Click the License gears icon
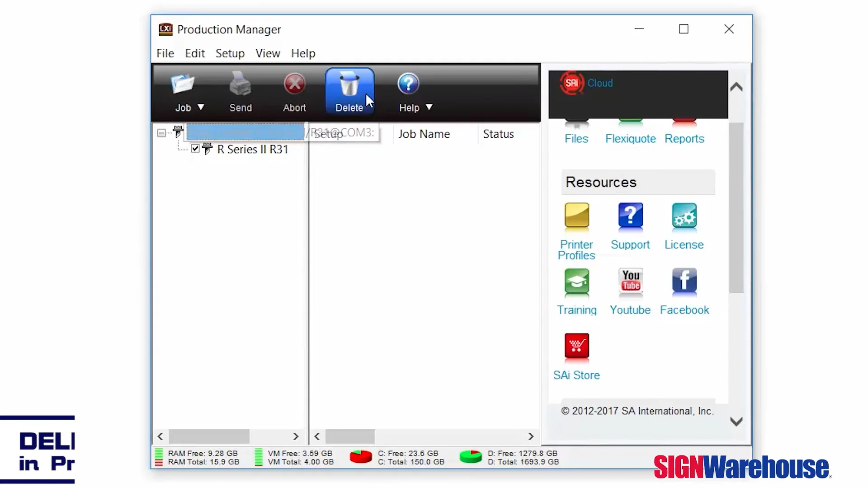Screen dimensions: 868x488 pyautogui.click(x=684, y=216)
